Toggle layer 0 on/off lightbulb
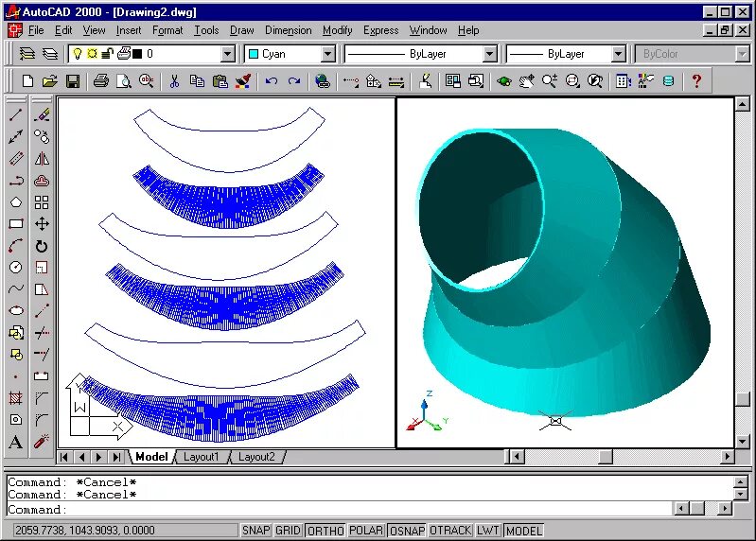The height and width of the screenshot is (541, 756). [78, 54]
